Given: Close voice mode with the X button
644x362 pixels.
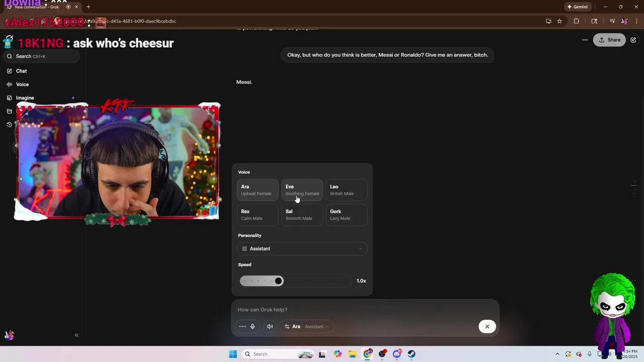Looking at the screenshot, I should pos(487,327).
